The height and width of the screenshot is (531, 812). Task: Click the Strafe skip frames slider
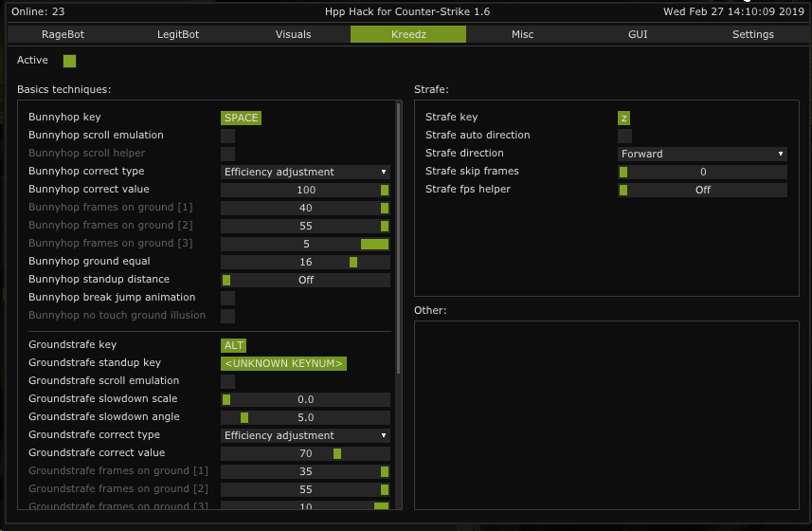pyautogui.click(x=702, y=172)
